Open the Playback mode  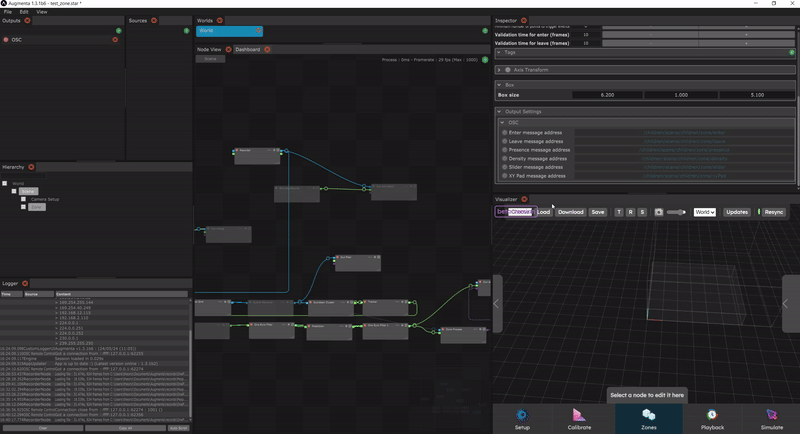712,417
